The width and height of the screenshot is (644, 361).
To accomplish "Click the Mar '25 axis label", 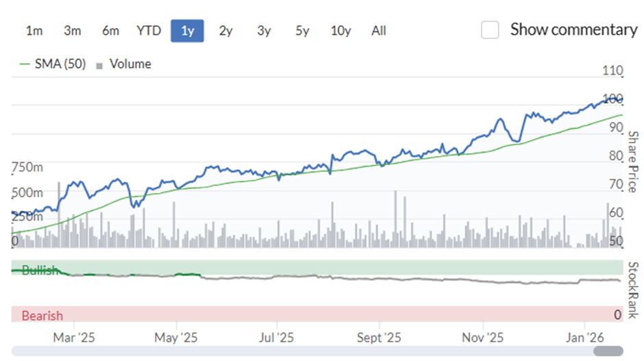I will click(x=74, y=338).
